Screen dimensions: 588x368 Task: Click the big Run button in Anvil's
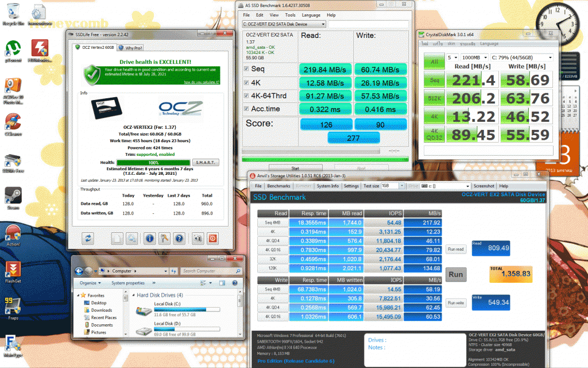pyautogui.click(x=455, y=274)
